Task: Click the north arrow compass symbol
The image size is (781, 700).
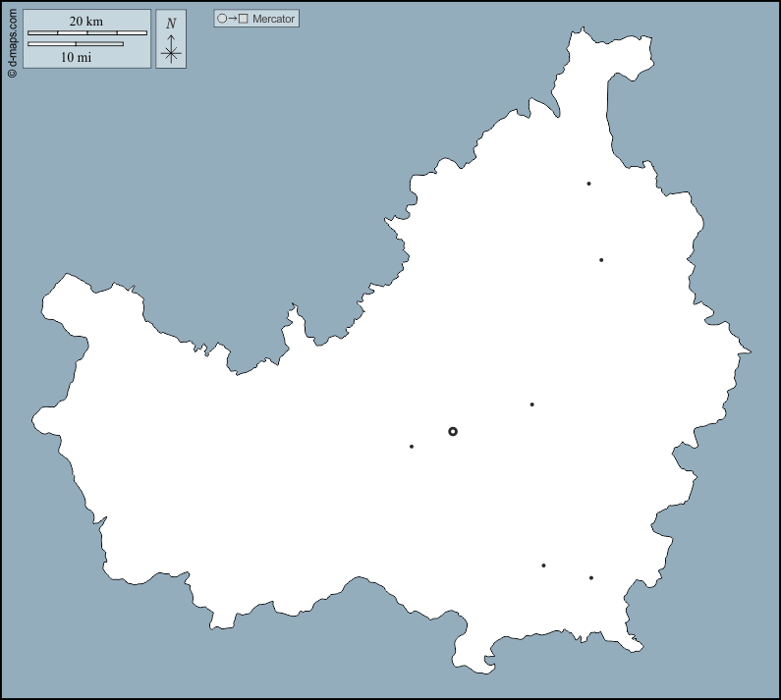Action: click(x=171, y=49)
